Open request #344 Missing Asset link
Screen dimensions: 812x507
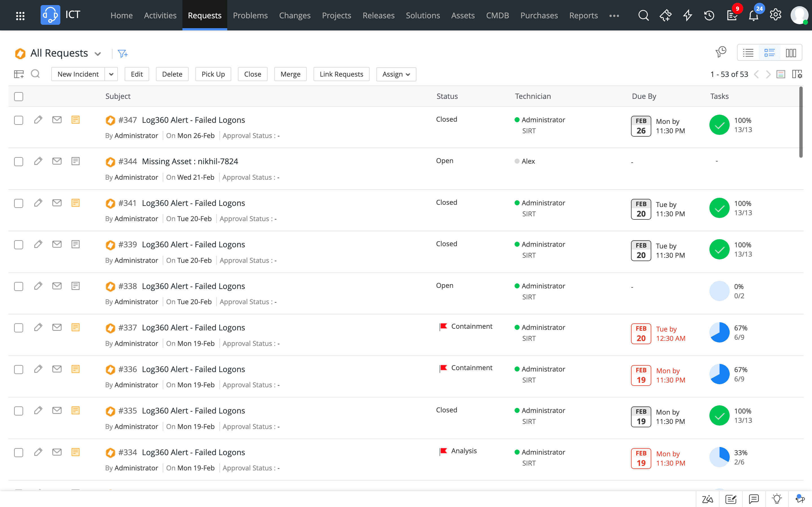(x=190, y=161)
